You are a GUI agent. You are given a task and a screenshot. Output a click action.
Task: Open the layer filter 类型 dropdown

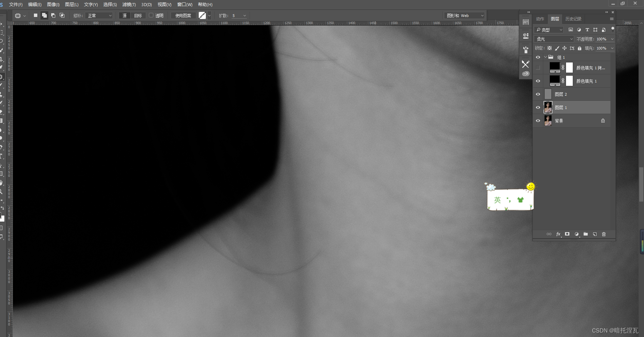pyautogui.click(x=549, y=30)
